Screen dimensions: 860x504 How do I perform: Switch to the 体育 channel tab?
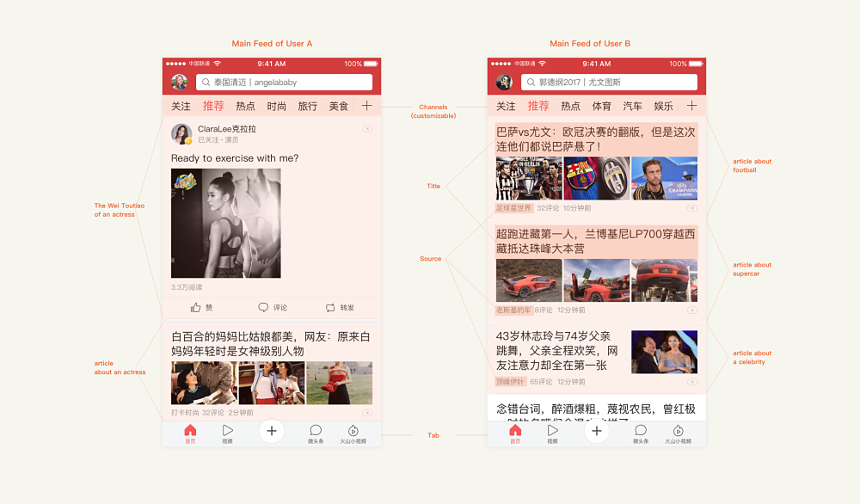point(602,107)
